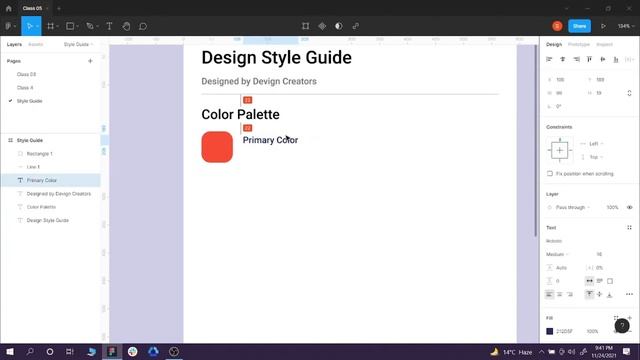Click the Align right icon

(x=576, y=60)
